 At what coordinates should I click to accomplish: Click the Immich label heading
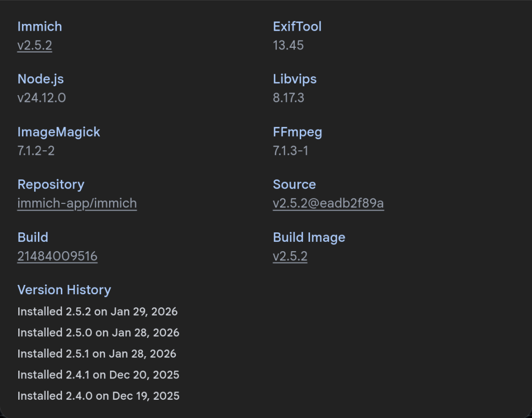39,27
